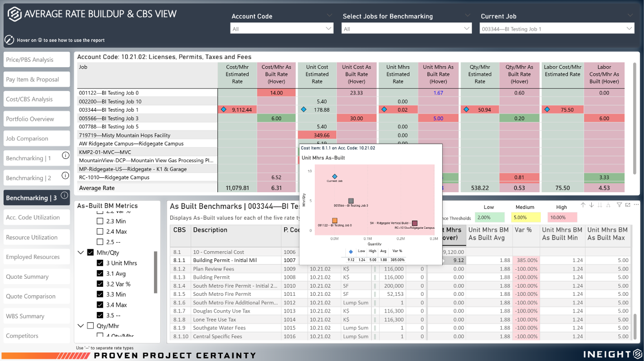Click the info icon on Benchmarking | 3
The height and width of the screenshot is (361, 644).
pyautogui.click(x=64, y=195)
